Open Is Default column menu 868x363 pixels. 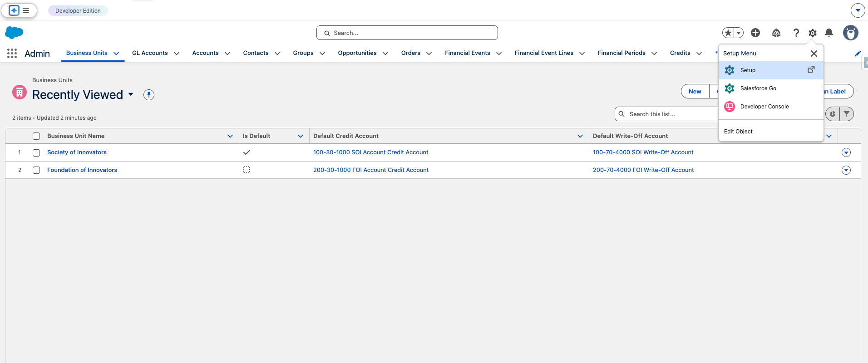[x=301, y=136]
